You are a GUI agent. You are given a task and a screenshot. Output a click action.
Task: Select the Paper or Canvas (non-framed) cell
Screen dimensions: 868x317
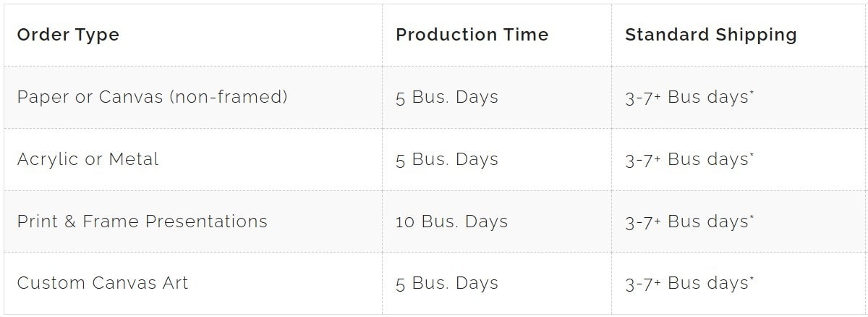(x=152, y=97)
